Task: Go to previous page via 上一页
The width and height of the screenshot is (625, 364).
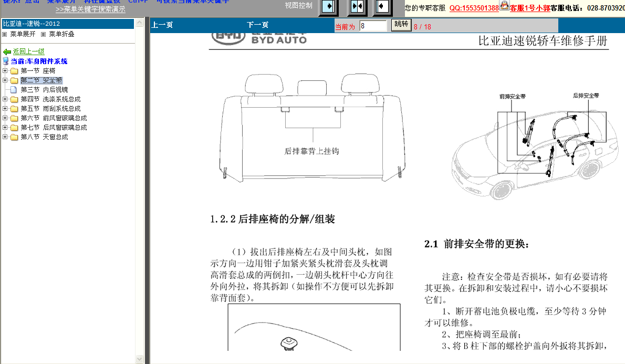Action: click(162, 25)
